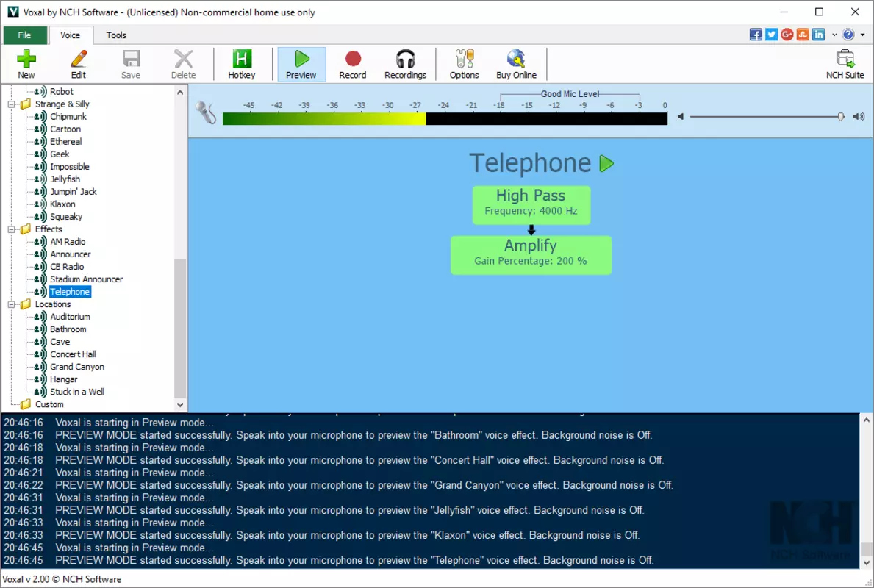
Task: Share on Twitter icon
Action: (x=771, y=35)
